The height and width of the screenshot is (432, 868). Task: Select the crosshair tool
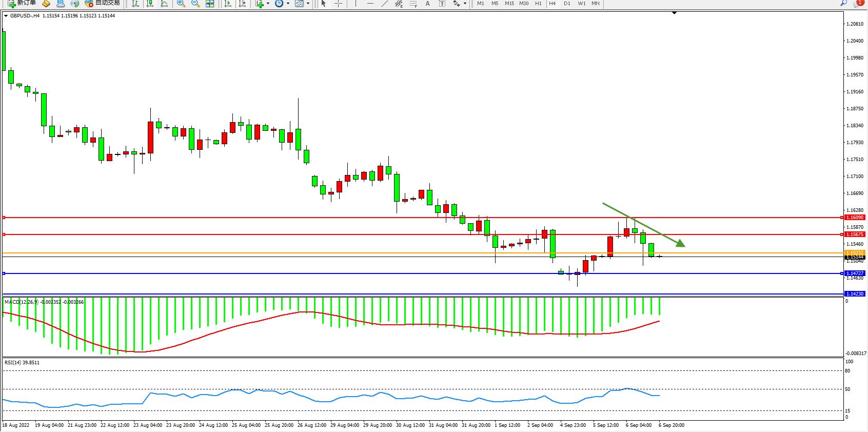[x=339, y=4]
